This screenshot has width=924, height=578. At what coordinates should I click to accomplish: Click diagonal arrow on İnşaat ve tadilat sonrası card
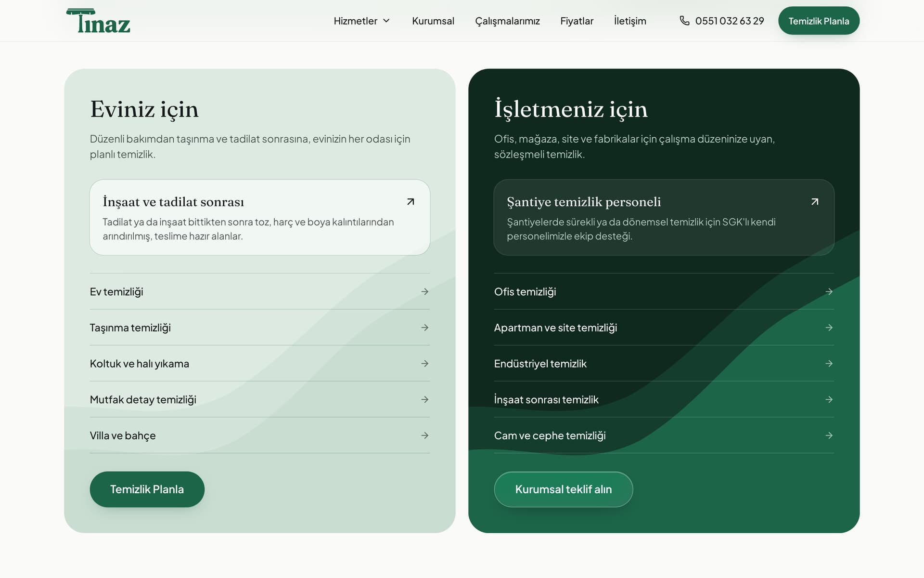[411, 202]
